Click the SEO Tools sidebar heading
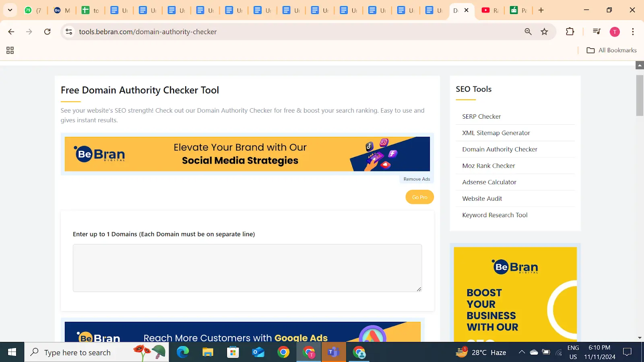644x362 pixels. pyautogui.click(x=474, y=89)
